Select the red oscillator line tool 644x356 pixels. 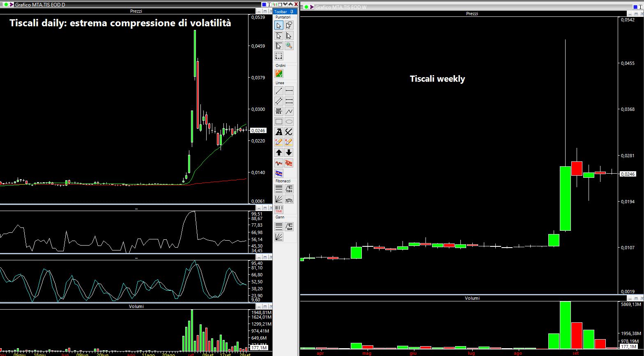tap(279, 163)
